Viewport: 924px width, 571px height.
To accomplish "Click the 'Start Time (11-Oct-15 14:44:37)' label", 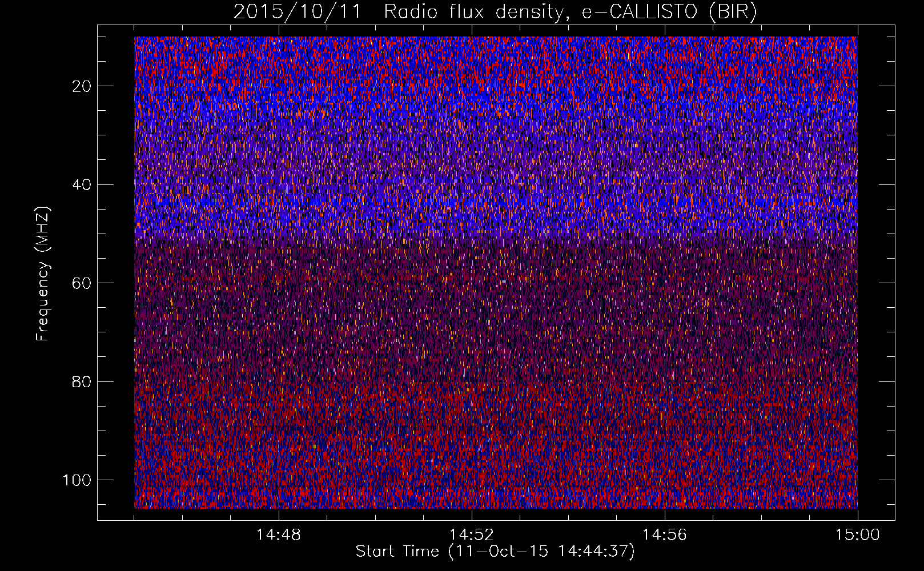I will pyautogui.click(x=495, y=552).
